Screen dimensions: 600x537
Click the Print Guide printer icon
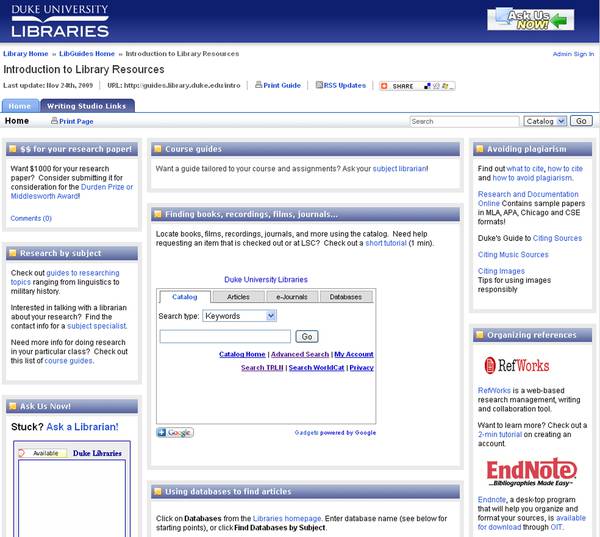(259, 86)
